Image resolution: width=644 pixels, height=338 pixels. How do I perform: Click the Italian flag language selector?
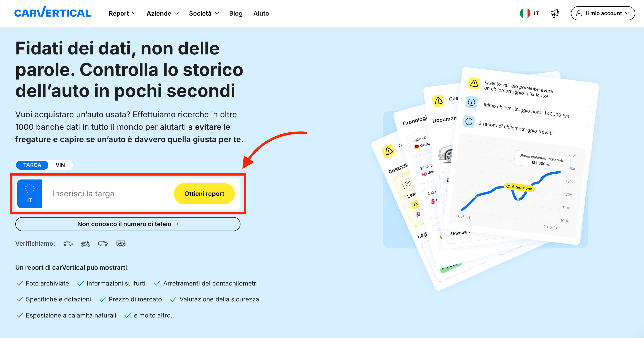[529, 13]
